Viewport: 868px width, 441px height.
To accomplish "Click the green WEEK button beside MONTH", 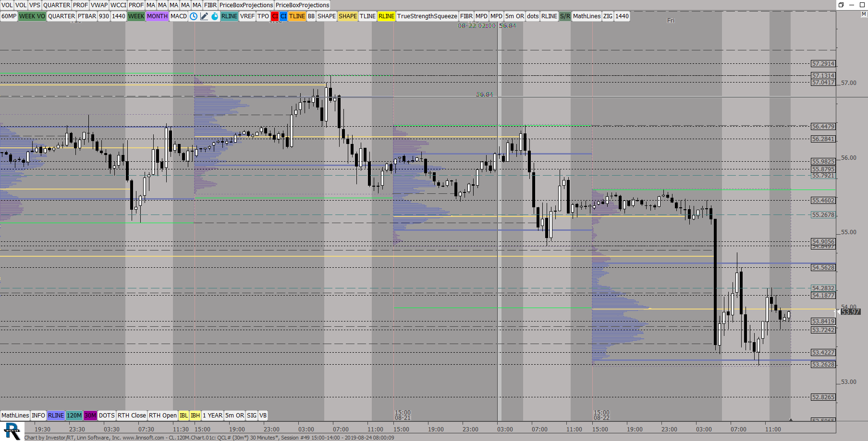I will coord(136,16).
